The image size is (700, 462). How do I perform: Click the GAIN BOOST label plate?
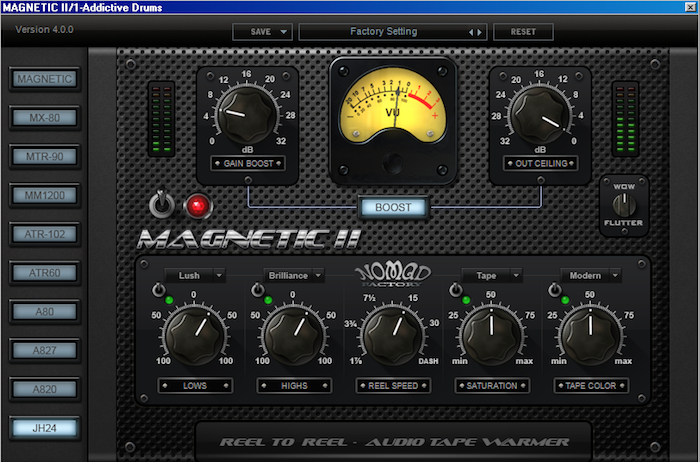248,163
